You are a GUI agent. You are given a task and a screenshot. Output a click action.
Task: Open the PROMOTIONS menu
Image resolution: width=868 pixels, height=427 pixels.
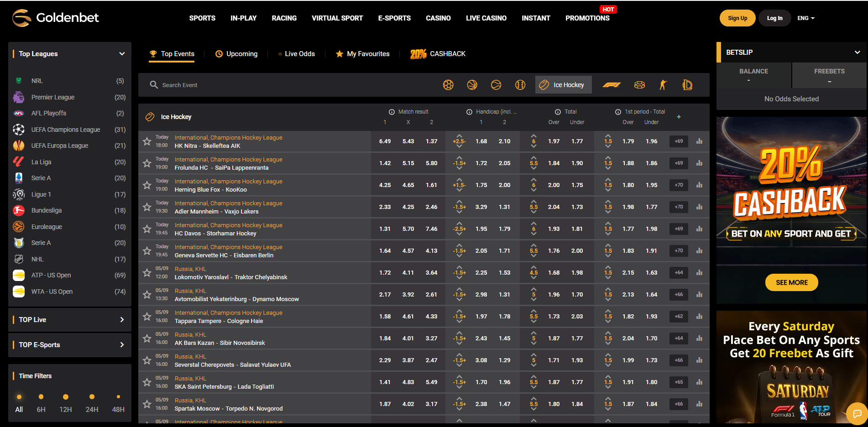click(x=587, y=18)
